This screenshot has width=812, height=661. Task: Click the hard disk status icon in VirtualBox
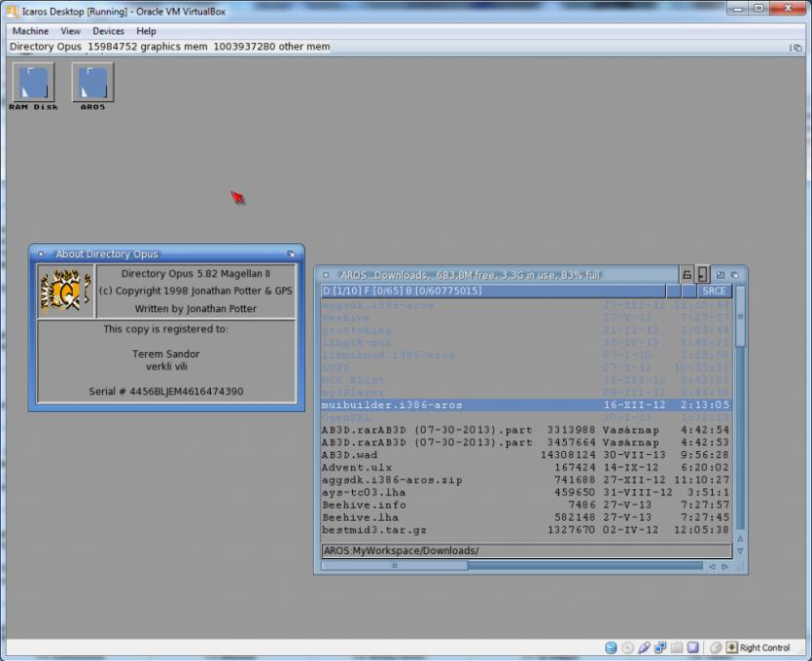pos(611,647)
